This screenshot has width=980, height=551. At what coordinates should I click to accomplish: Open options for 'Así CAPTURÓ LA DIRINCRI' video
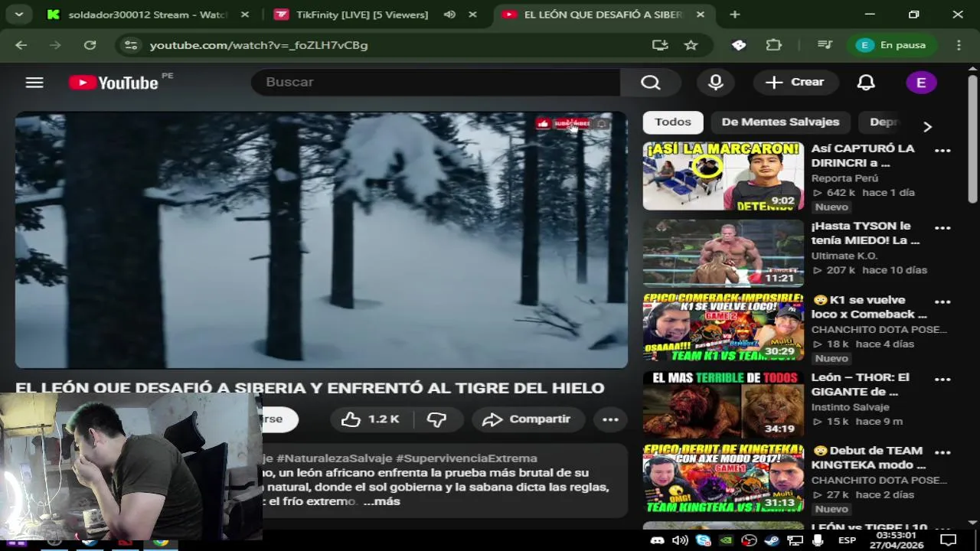point(942,151)
